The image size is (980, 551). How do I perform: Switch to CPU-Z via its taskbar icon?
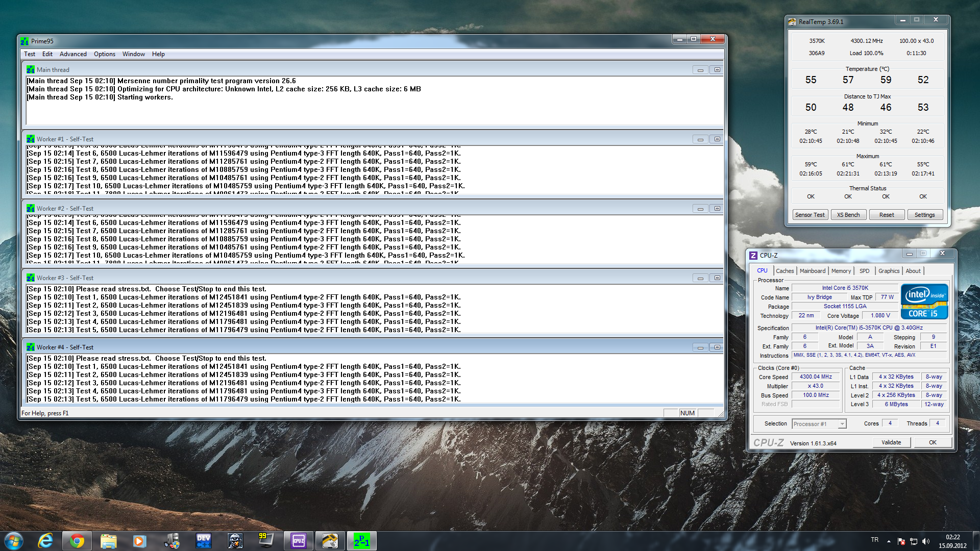[298, 541]
